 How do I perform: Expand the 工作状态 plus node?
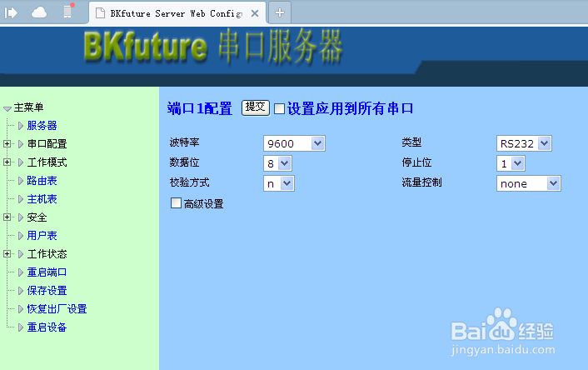(7, 253)
